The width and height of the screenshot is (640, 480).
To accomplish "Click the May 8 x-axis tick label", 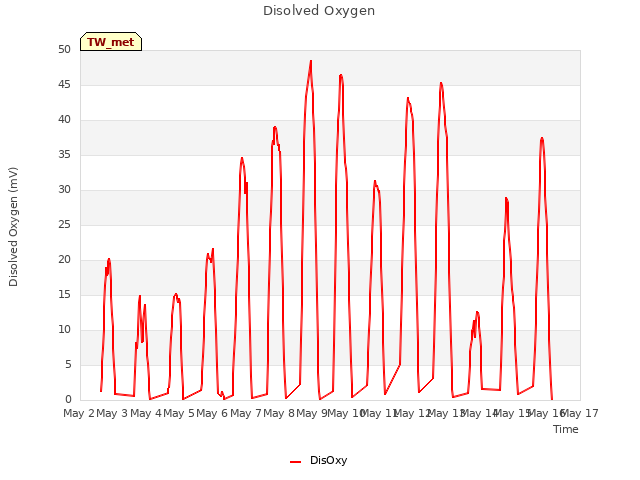I will point(279,413).
